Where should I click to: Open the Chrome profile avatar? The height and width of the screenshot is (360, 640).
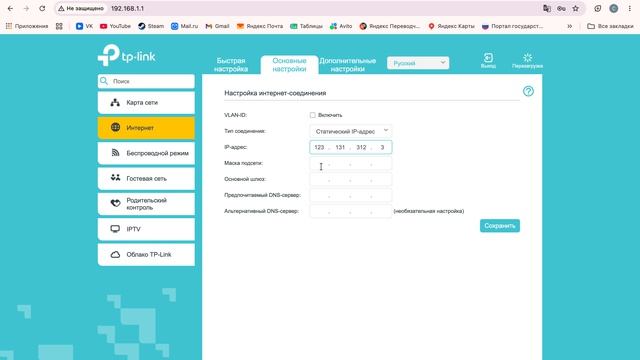(613, 9)
